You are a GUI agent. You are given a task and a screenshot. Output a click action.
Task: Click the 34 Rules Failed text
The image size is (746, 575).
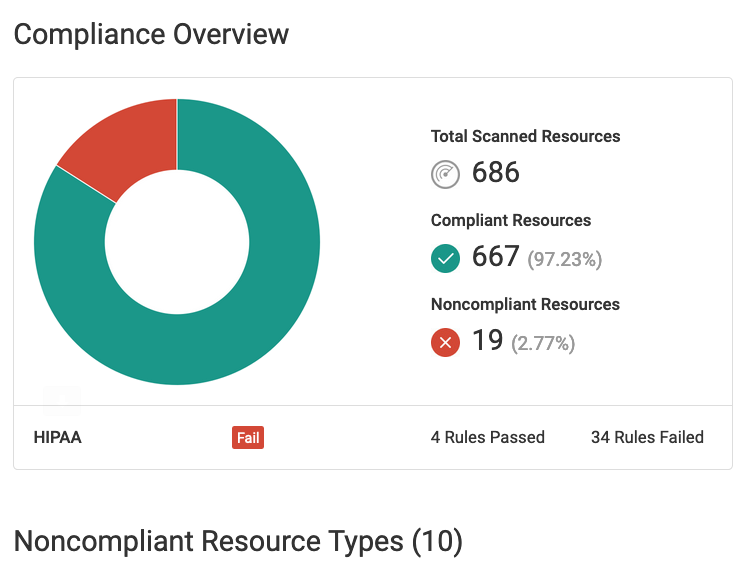648,438
